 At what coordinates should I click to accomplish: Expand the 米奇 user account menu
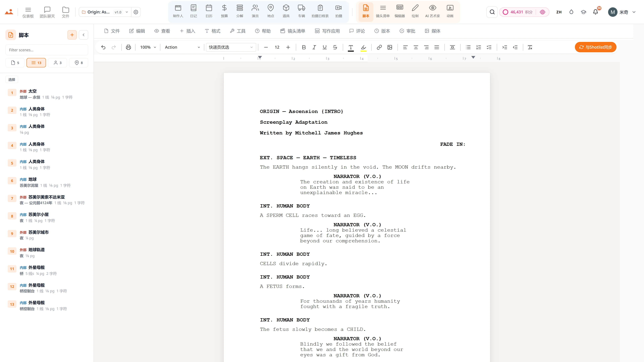click(622, 12)
